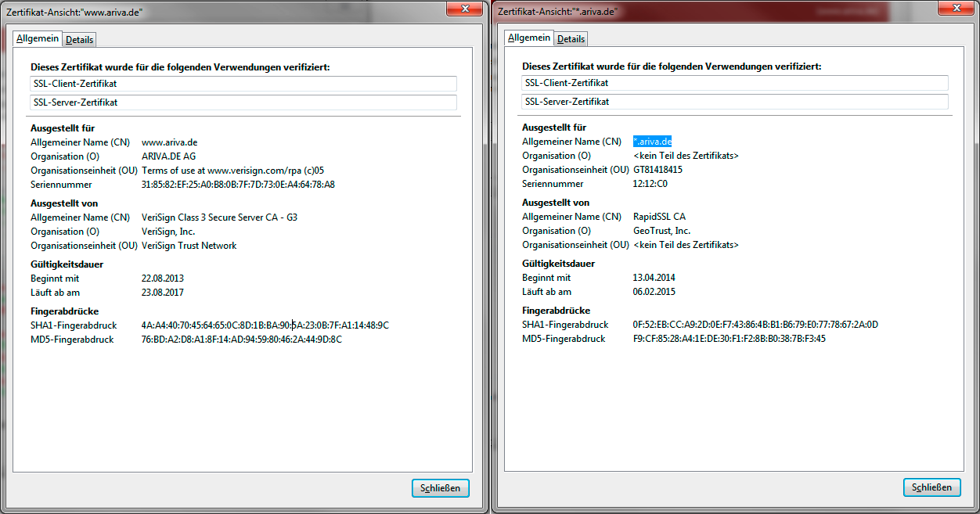Click Schließen in the www.ariva.de certificate window
Image resolution: width=980 pixels, height=514 pixels.
tap(441, 487)
